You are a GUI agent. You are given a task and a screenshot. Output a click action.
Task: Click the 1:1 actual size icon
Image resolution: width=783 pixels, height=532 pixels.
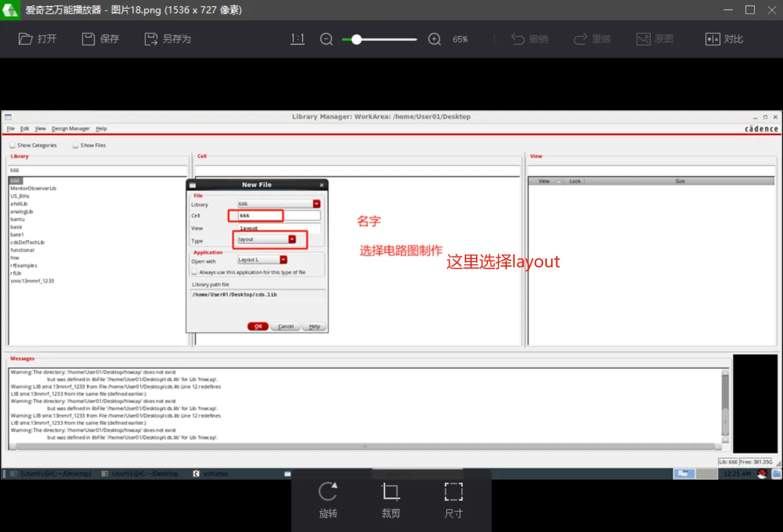pyautogui.click(x=298, y=39)
